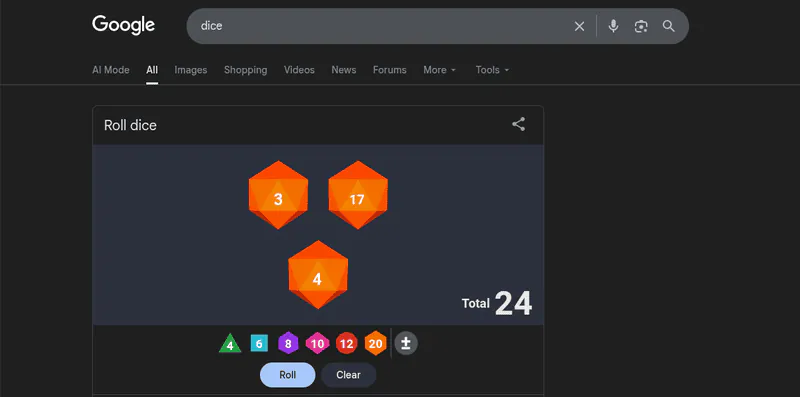Add a red 12-sided die
The image size is (800, 397).
pyautogui.click(x=346, y=343)
